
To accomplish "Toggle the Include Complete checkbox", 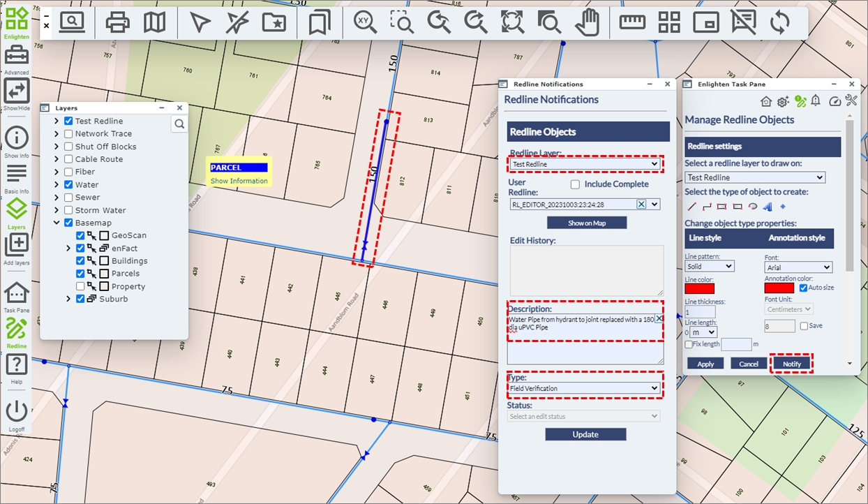I will pos(575,184).
